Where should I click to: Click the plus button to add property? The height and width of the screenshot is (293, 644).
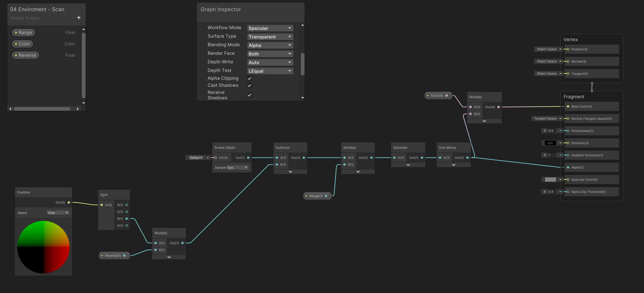[x=79, y=18]
